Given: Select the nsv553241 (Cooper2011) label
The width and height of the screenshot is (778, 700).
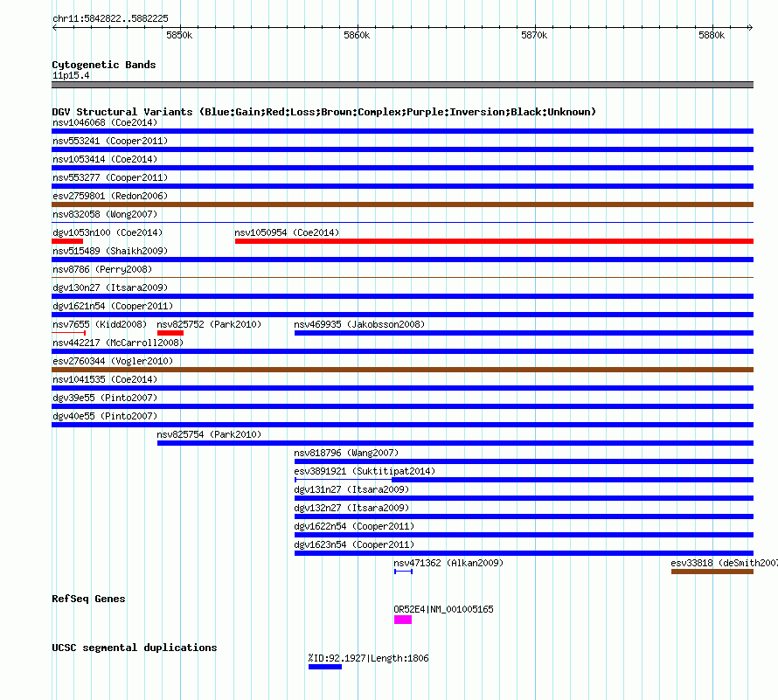Looking at the screenshot, I should tap(110, 141).
